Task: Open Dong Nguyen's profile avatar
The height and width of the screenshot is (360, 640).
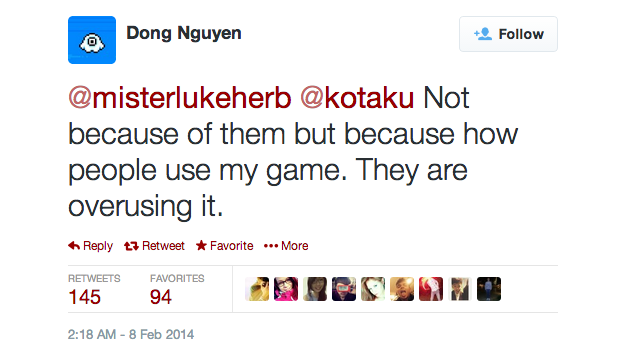Action: (92, 40)
